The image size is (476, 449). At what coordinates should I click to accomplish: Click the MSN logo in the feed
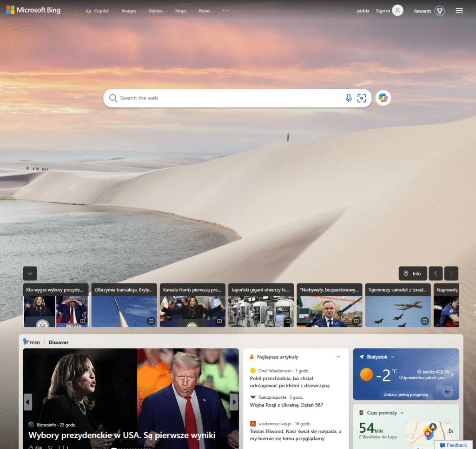(x=32, y=342)
